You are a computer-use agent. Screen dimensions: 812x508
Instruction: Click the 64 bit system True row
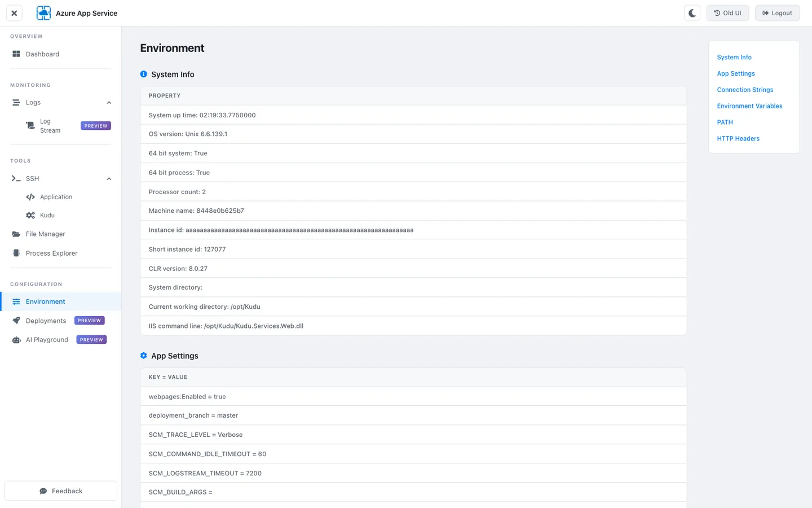(x=413, y=154)
